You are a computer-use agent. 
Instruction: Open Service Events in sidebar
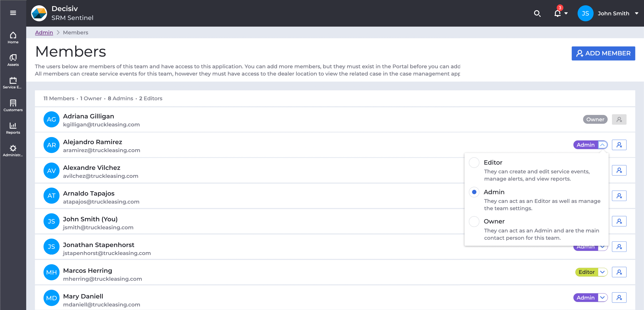(13, 83)
